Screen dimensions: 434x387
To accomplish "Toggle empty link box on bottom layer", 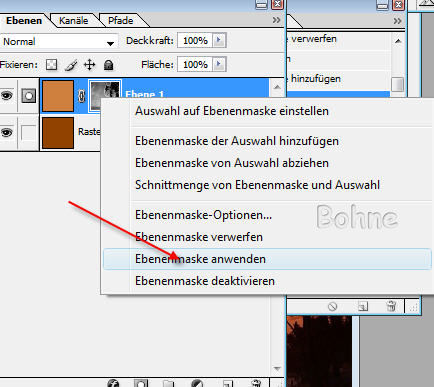I will (28, 133).
